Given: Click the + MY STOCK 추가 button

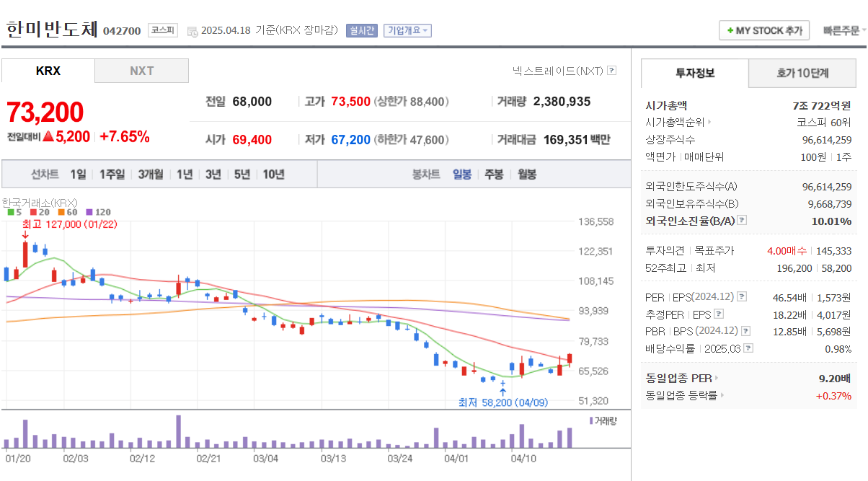Looking at the screenshot, I should (x=764, y=30).
